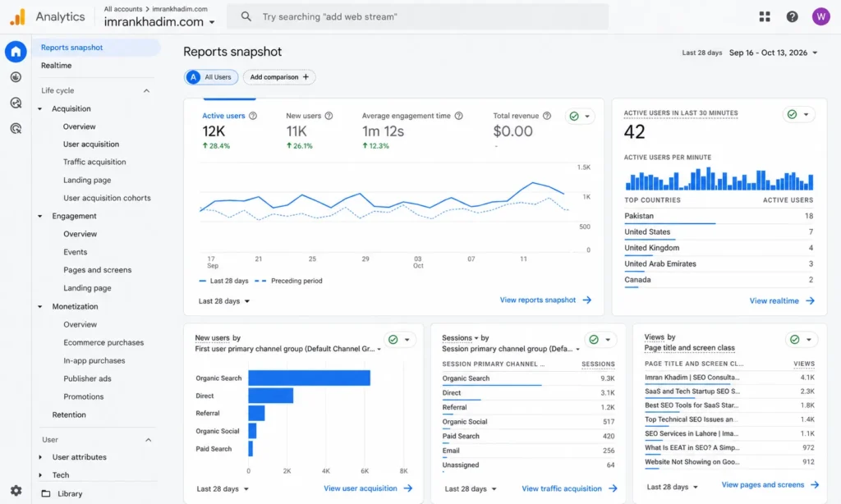Click green check icon on New users by card
This screenshot has width=841, height=504.
tap(393, 339)
